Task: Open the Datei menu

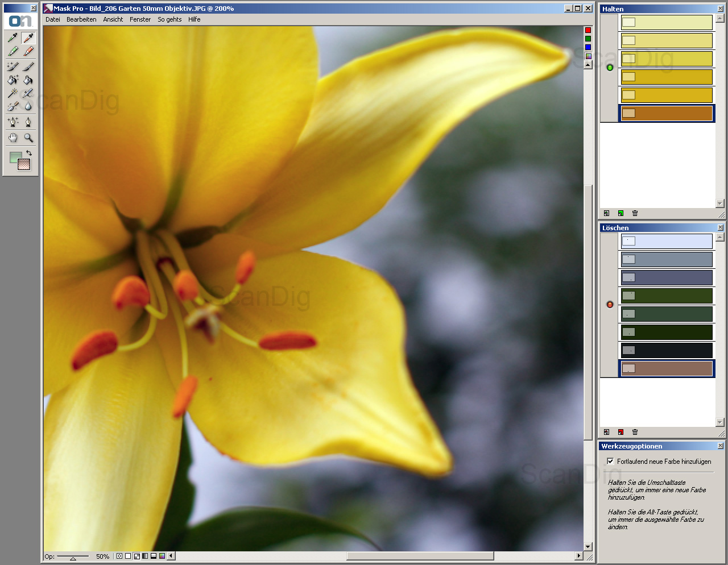Action: pos(53,19)
